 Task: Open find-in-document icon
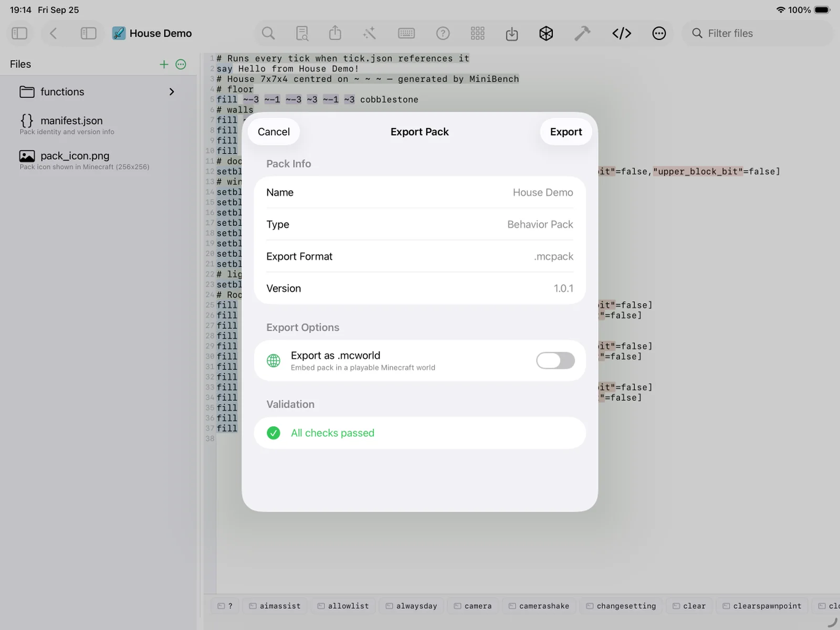tap(302, 34)
